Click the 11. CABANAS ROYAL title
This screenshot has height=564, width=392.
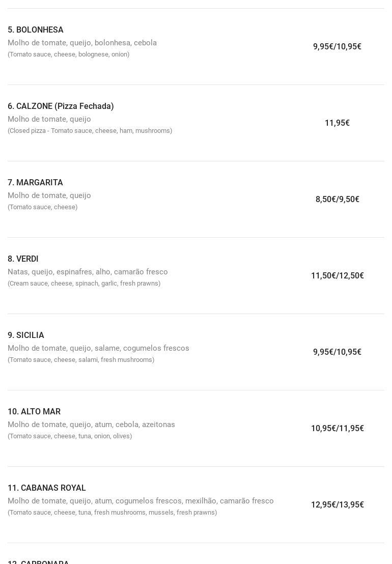click(x=47, y=488)
